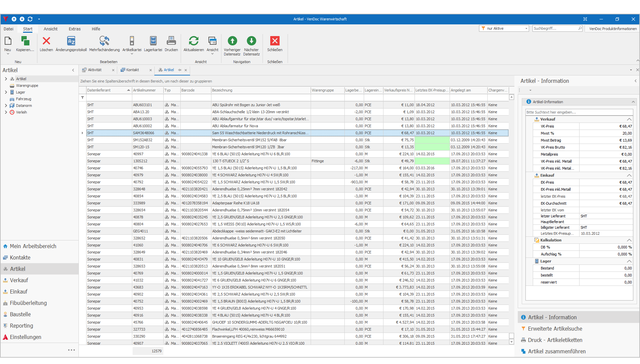Switch to the Kontakt tab
640x364 pixels.
pyautogui.click(x=133, y=70)
